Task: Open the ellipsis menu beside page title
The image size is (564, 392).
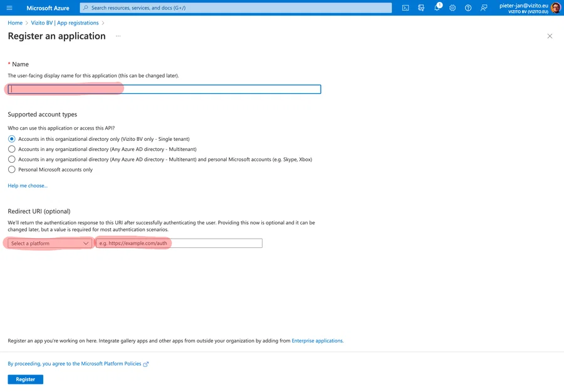Action: (117, 36)
